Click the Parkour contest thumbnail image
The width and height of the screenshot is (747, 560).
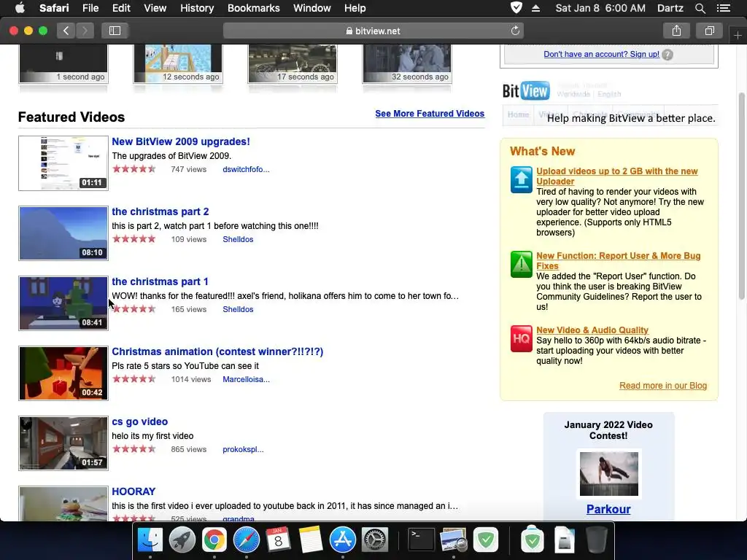[x=609, y=474]
